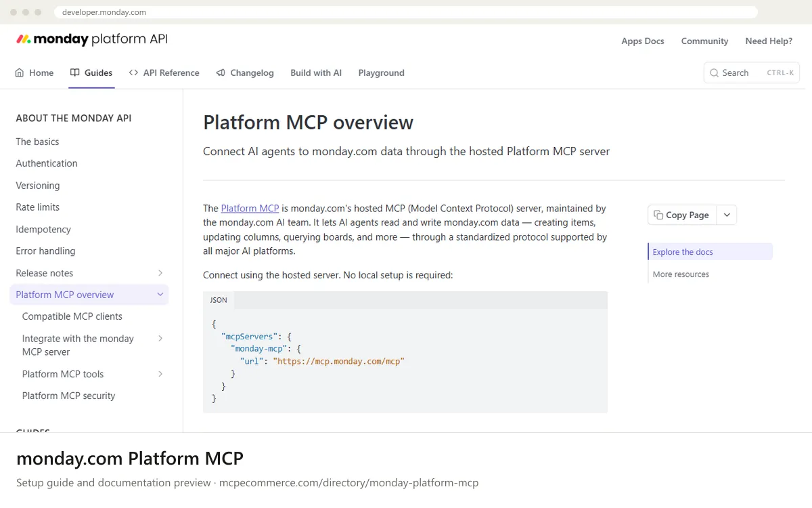Follow the Platform MCP hyperlink in text
The width and height of the screenshot is (812, 508).
pyautogui.click(x=250, y=209)
